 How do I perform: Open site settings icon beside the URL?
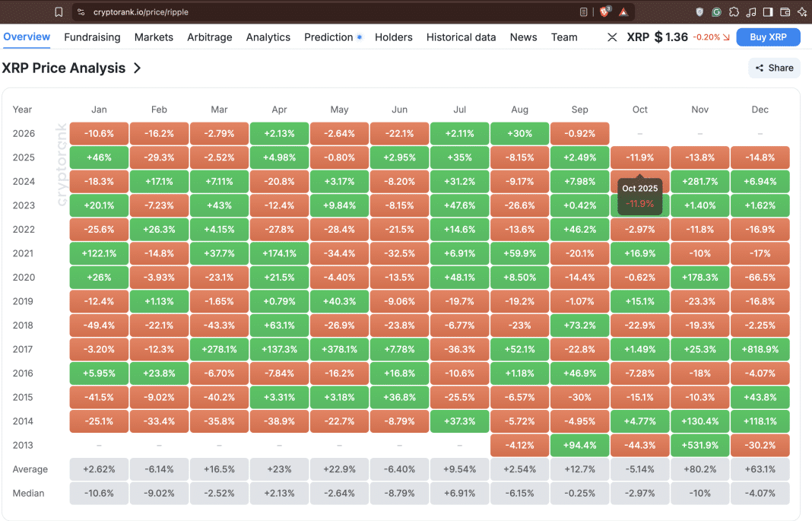pos(81,12)
